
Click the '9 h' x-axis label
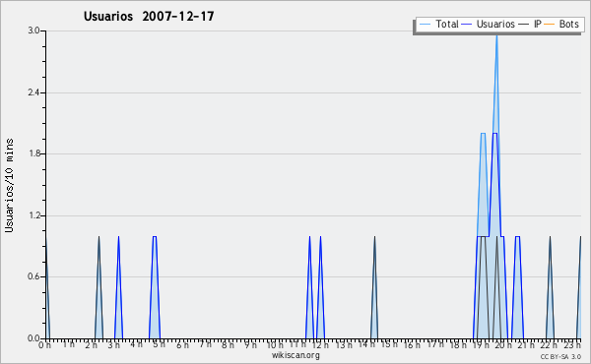(x=250, y=344)
